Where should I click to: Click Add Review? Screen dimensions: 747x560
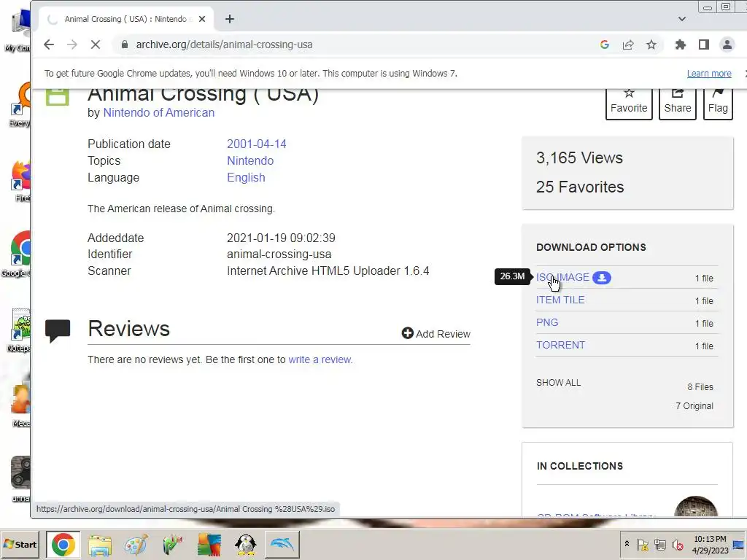(x=436, y=334)
